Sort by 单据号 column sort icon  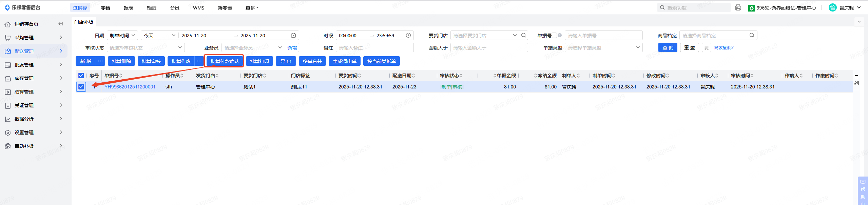pyautogui.click(x=121, y=76)
